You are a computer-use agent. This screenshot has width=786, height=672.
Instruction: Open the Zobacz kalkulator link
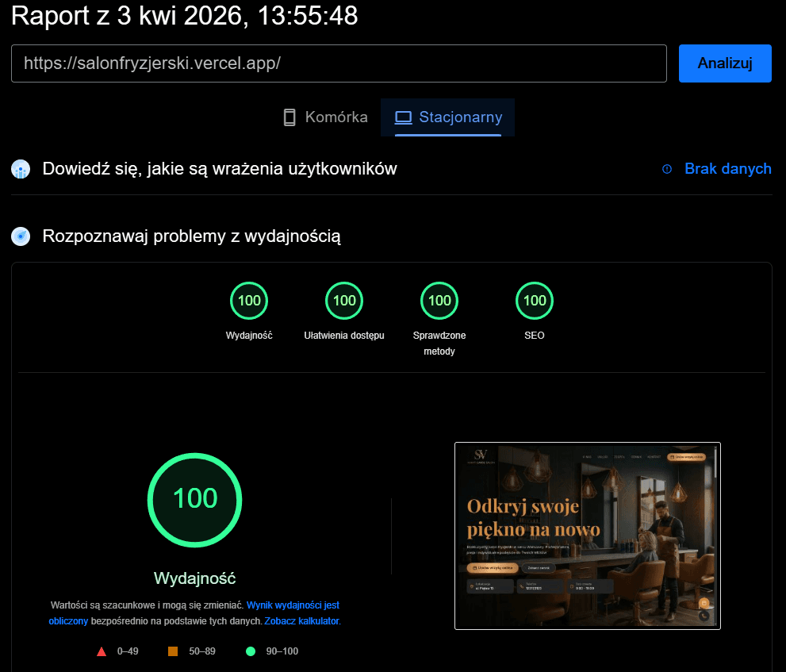[x=302, y=621]
